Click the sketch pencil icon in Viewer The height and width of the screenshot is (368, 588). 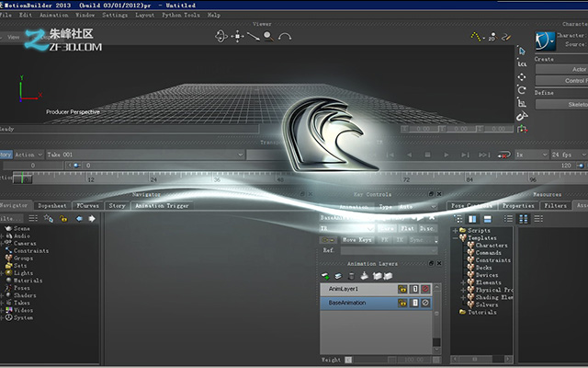click(506, 37)
